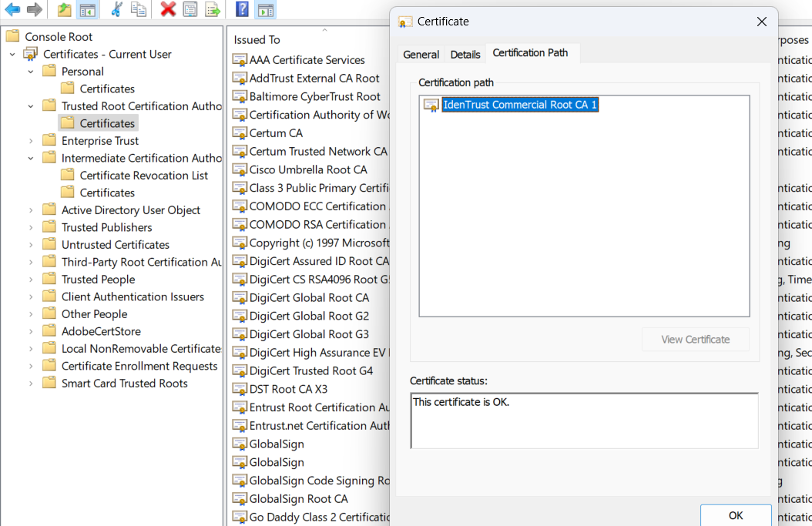
Task: Click the Export List toolbar icon
Action: (x=213, y=9)
